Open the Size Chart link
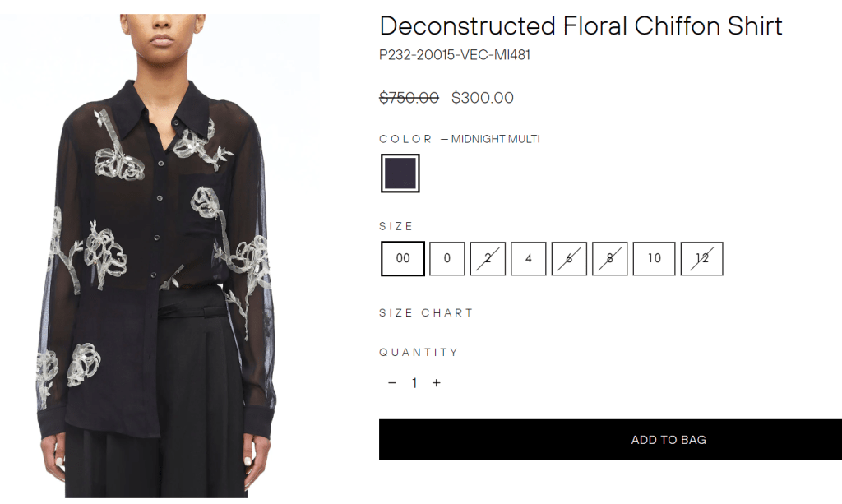The height and width of the screenshot is (504, 842). [x=426, y=313]
